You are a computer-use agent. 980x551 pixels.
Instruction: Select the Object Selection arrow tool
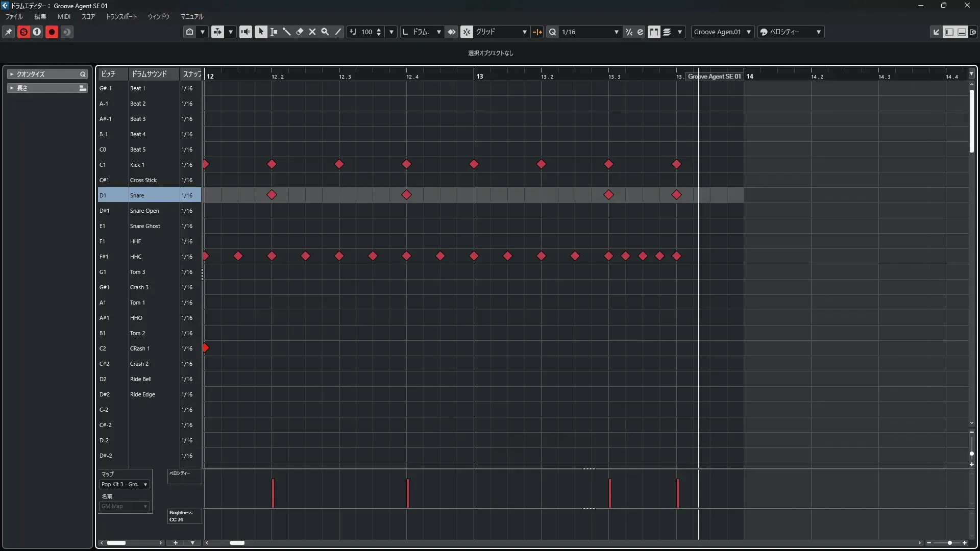click(261, 32)
